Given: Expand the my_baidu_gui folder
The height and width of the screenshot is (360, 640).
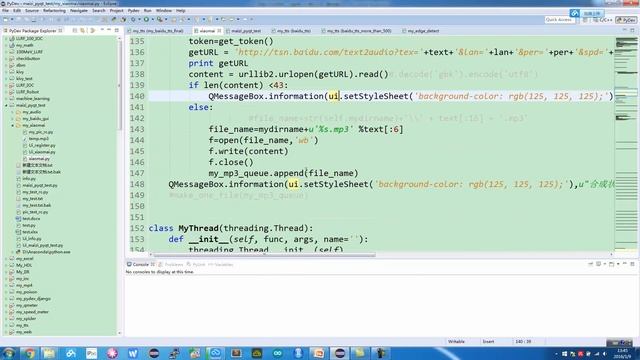Looking at the screenshot, I should [x=13, y=119].
